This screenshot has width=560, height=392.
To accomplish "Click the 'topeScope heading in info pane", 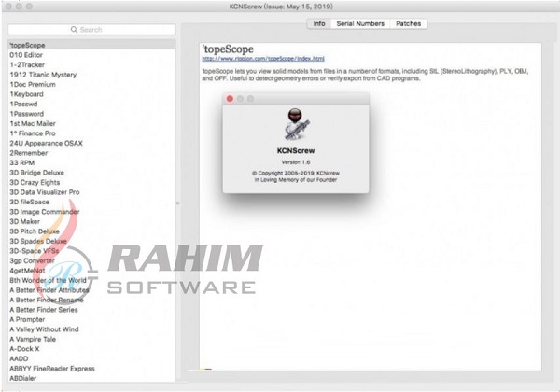I will tap(228, 49).
